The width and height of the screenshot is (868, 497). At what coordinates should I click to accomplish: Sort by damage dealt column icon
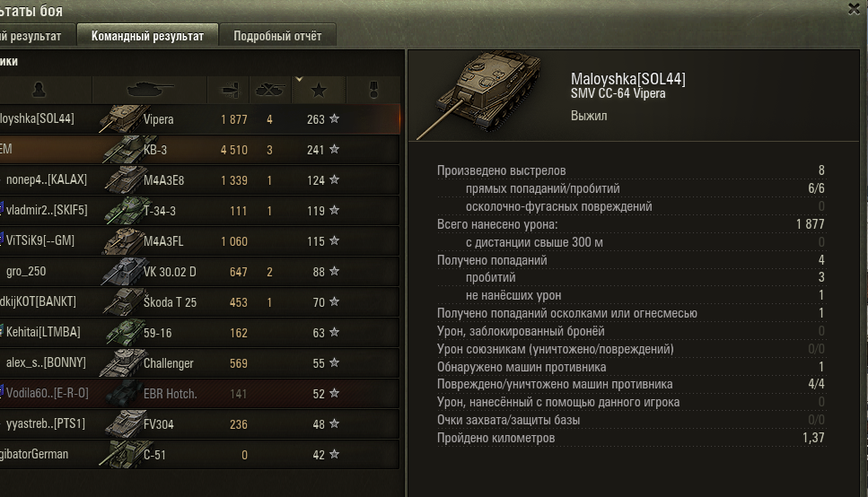click(230, 91)
